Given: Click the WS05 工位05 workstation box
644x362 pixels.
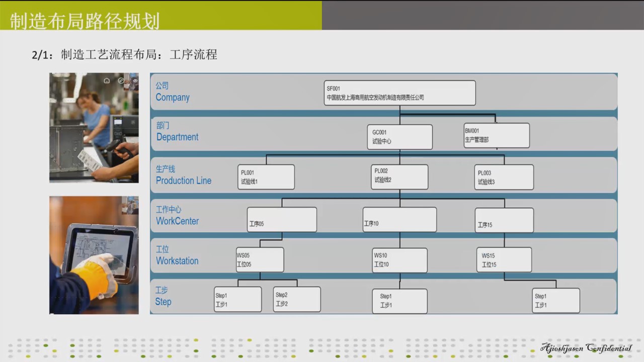Looking at the screenshot, I should 260,260.
